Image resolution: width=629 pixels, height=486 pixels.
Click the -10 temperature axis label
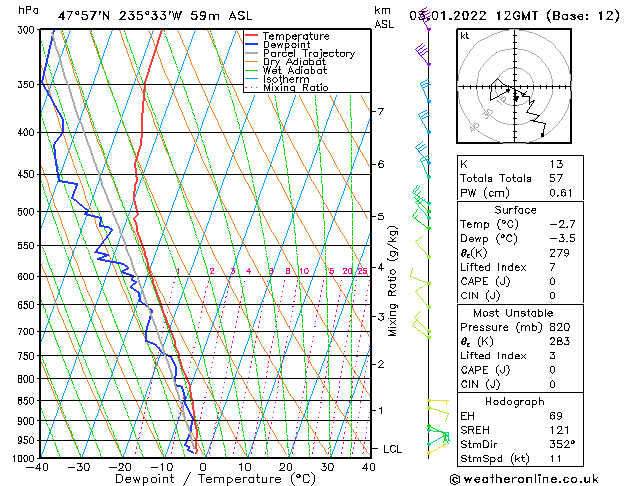point(161,467)
